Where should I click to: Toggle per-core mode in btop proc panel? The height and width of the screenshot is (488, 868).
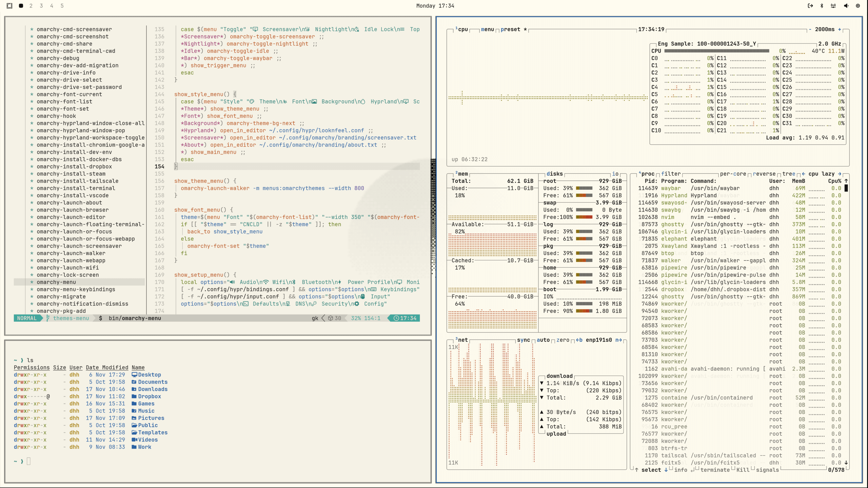point(733,174)
